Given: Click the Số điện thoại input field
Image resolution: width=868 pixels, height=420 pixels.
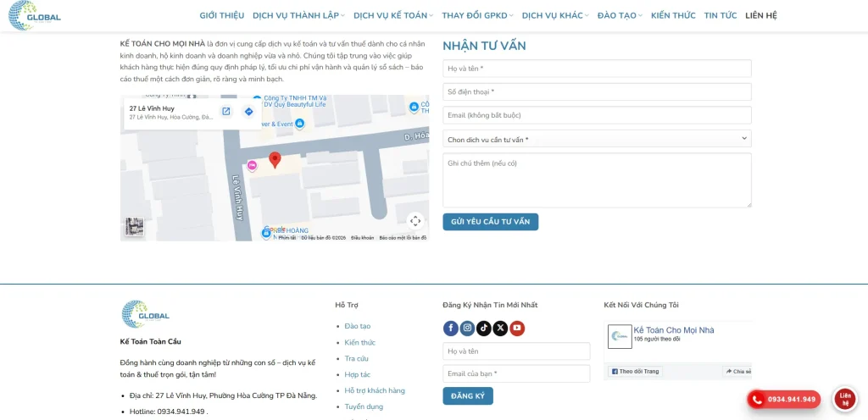Looking at the screenshot, I should [x=597, y=91].
